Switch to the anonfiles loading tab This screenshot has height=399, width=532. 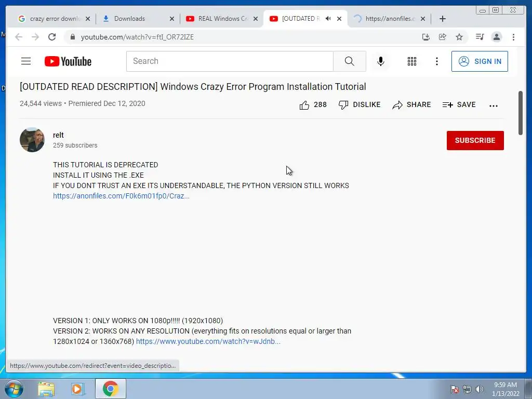[x=389, y=19]
